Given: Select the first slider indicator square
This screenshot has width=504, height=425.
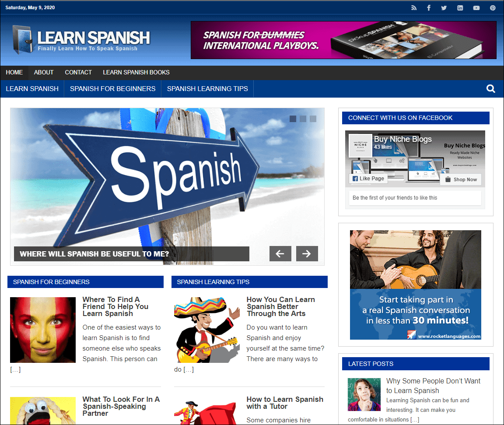Looking at the screenshot, I should click(293, 119).
